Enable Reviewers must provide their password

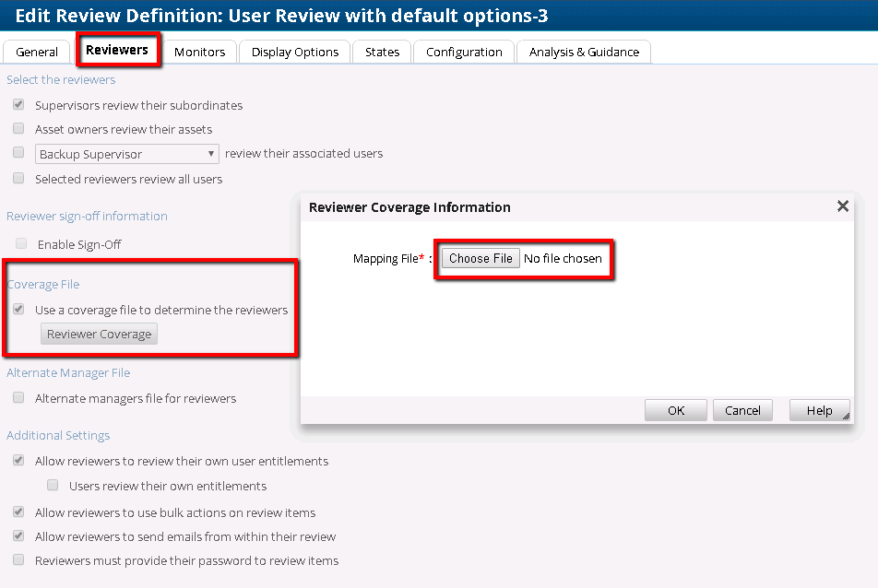(x=18, y=559)
